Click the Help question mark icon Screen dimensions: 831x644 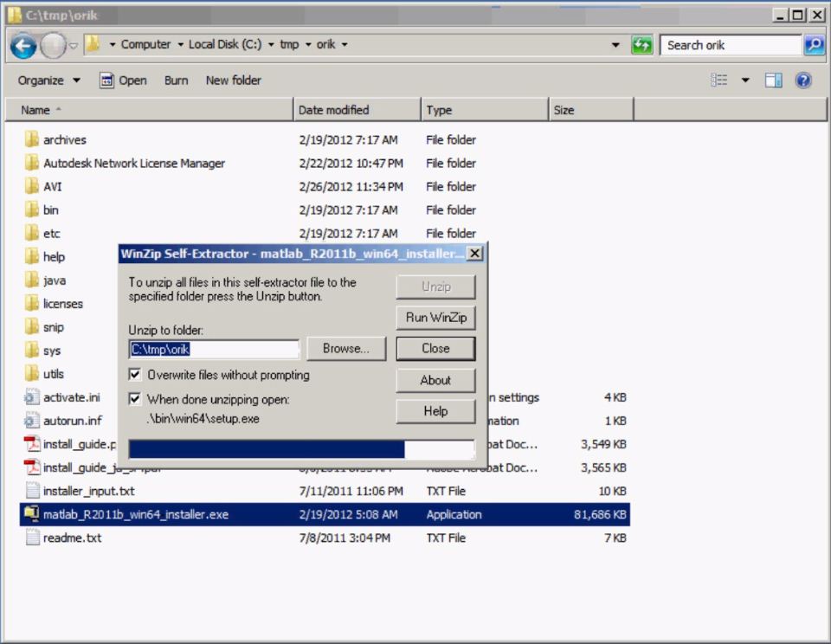coord(803,80)
